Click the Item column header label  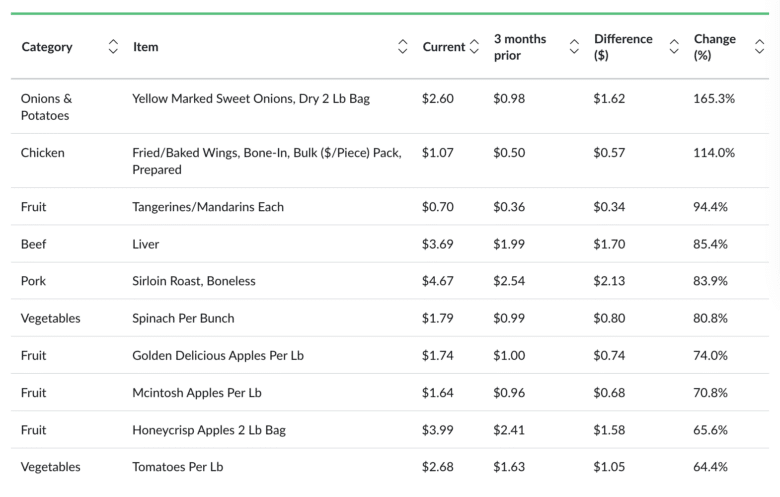tap(145, 47)
